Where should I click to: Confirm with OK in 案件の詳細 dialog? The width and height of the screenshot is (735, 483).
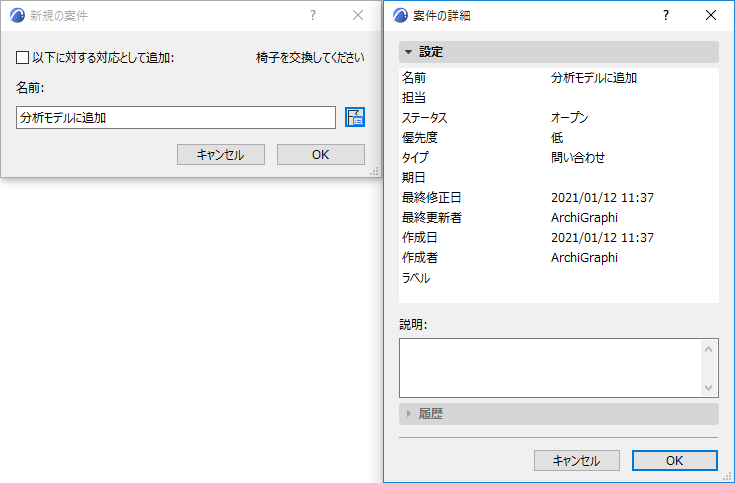click(x=674, y=460)
